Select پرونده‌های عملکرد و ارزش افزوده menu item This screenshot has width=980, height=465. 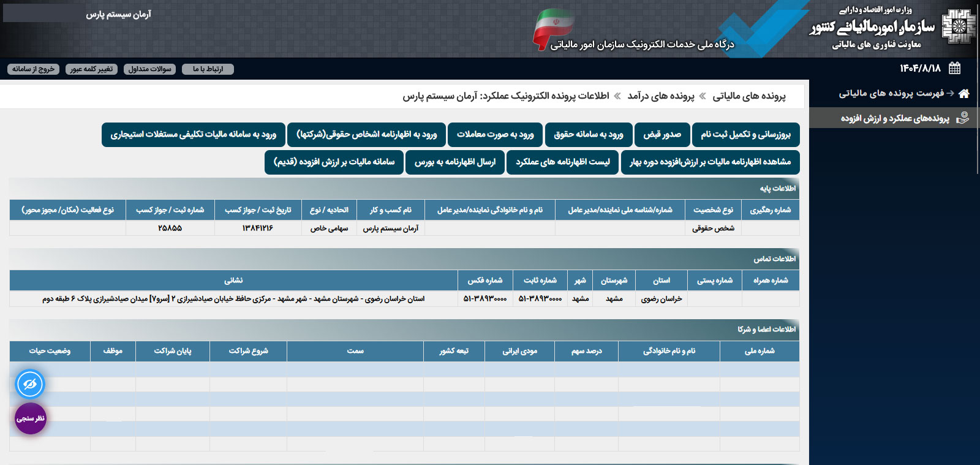pos(895,118)
